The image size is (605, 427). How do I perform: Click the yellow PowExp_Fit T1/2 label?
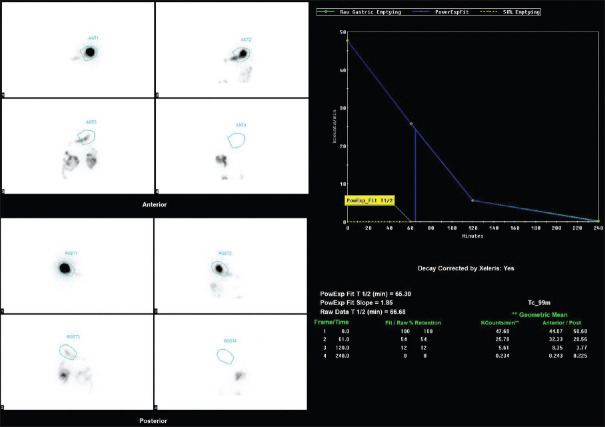(x=371, y=200)
